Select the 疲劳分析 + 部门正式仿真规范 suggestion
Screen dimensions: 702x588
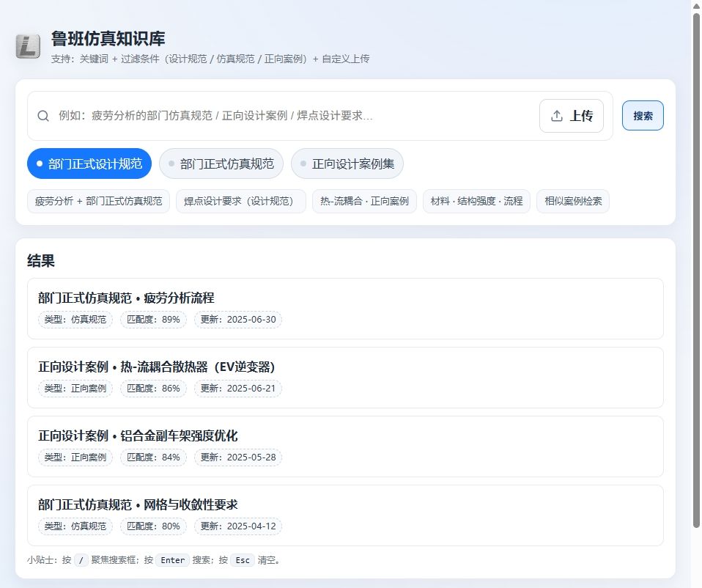pos(98,201)
